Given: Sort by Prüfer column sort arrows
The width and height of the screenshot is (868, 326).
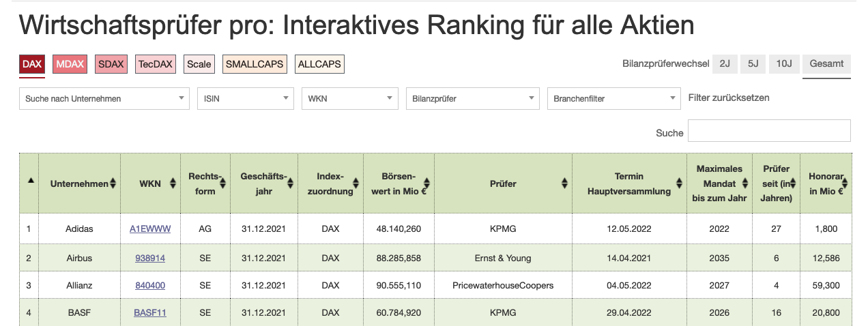Looking at the screenshot, I should coord(564,183).
